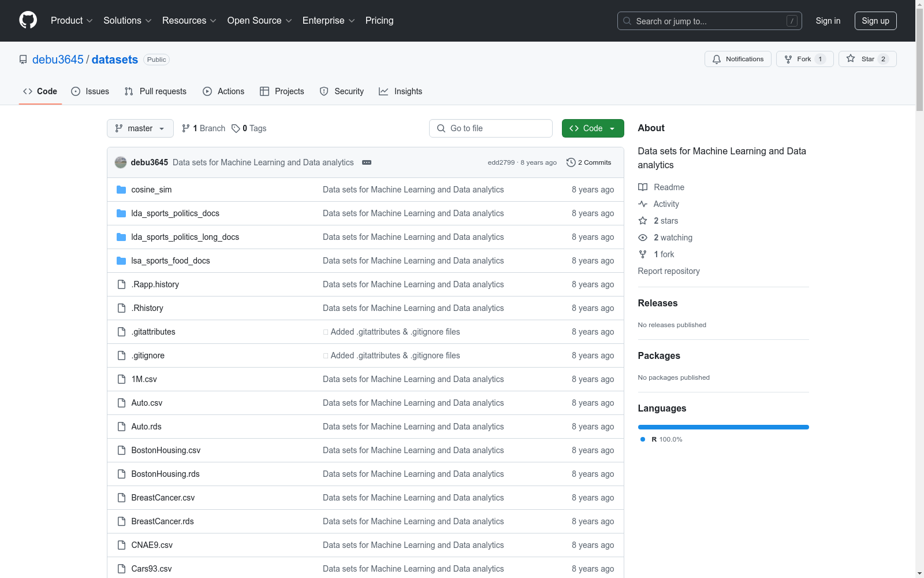Image resolution: width=924 pixels, height=578 pixels.
Task: Open the debu3645 owner link
Action: click(58, 60)
